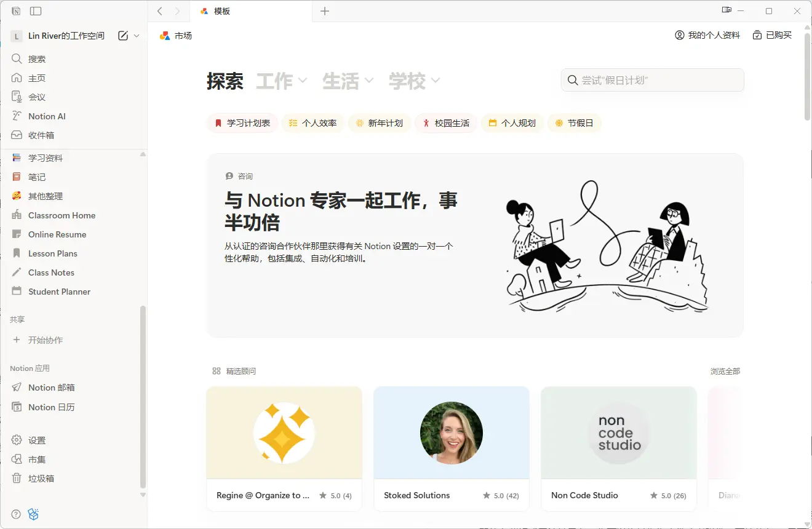Create a new page with compose icon
The image size is (812, 529).
pos(123,36)
